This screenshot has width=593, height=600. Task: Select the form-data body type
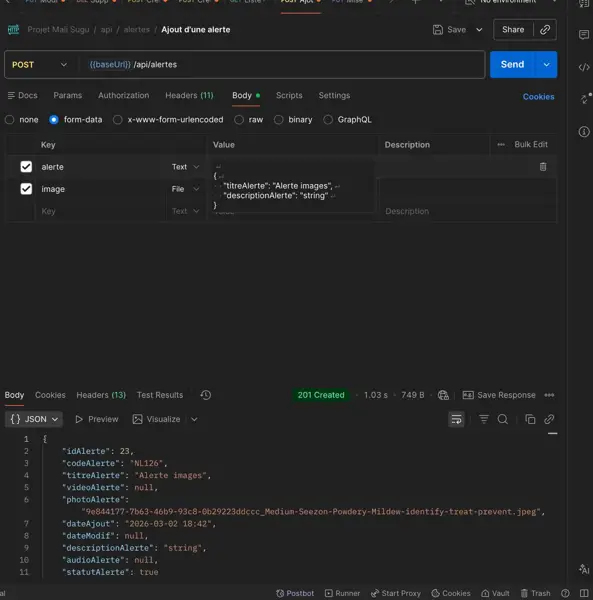tap(54, 120)
